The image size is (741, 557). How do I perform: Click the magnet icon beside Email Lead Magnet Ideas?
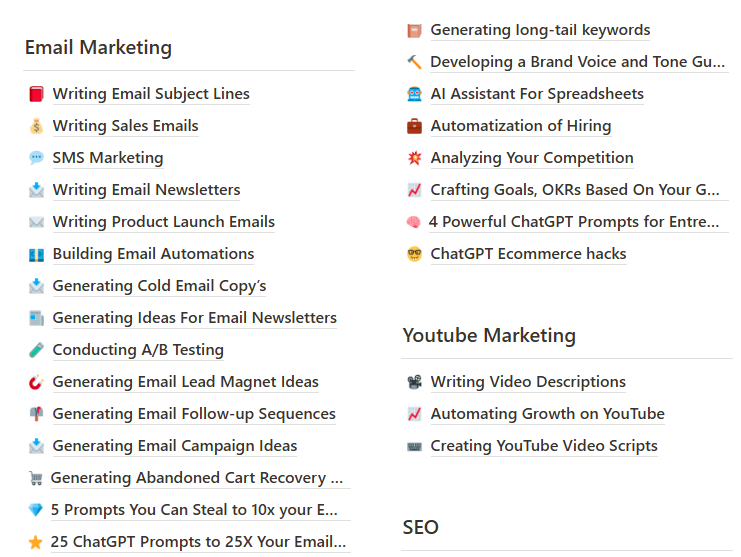(36, 382)
